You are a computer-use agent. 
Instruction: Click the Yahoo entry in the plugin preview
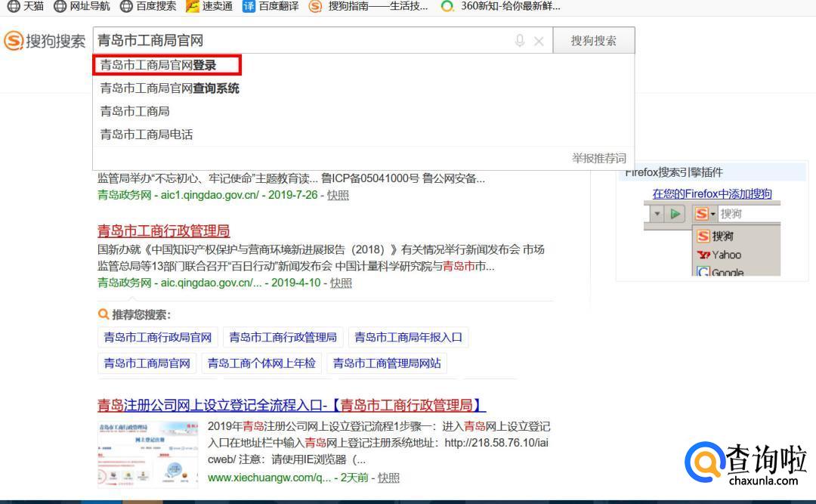coord(719,255)
